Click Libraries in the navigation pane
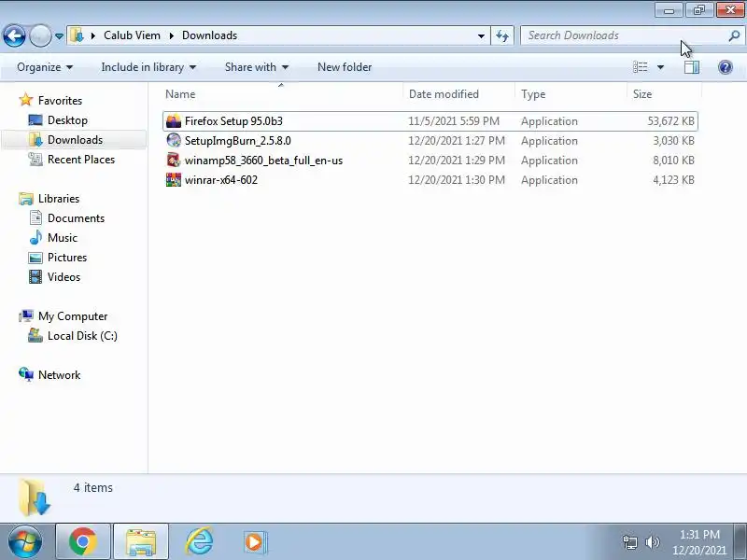The width and height of the screenshot is (747, 560). pyautogui.click(x=59, y=198)
